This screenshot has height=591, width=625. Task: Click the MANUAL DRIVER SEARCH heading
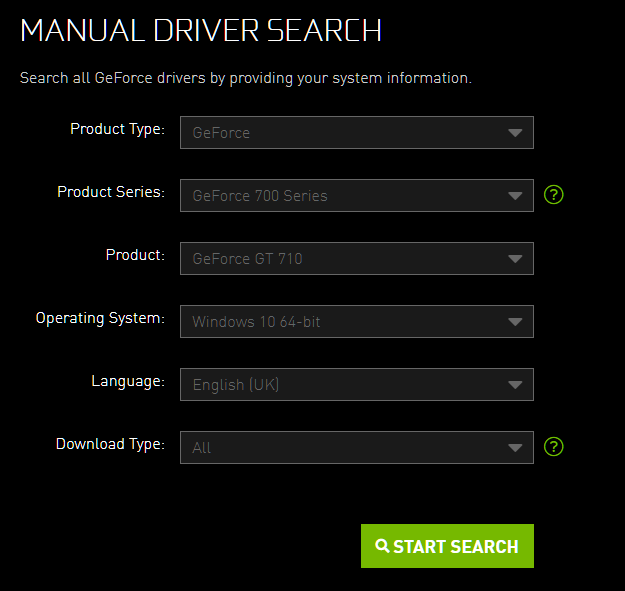click(201, 30)
